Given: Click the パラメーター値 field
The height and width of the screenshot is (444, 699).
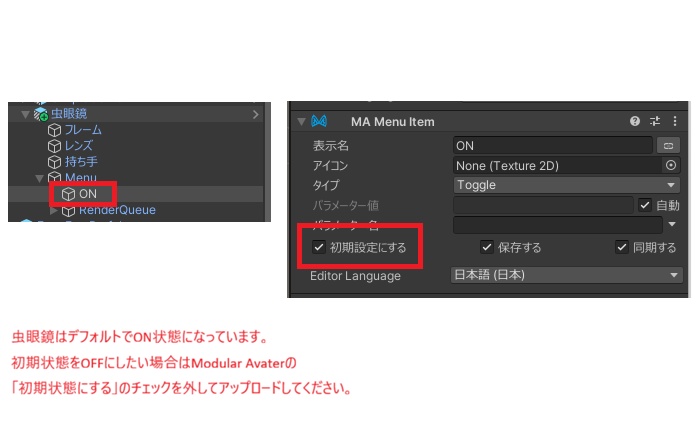Looking at the screenshot, I should [x=543, y=205].
